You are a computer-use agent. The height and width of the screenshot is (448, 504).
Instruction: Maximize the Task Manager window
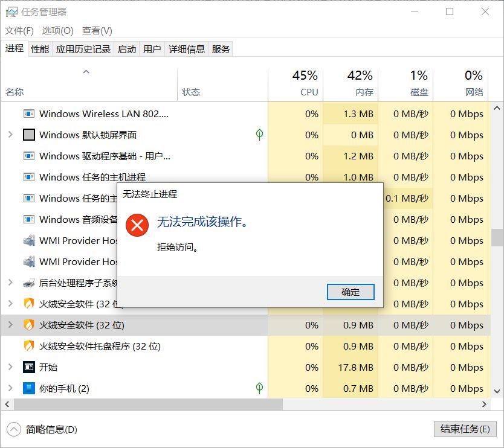click(x=450, y=11)
